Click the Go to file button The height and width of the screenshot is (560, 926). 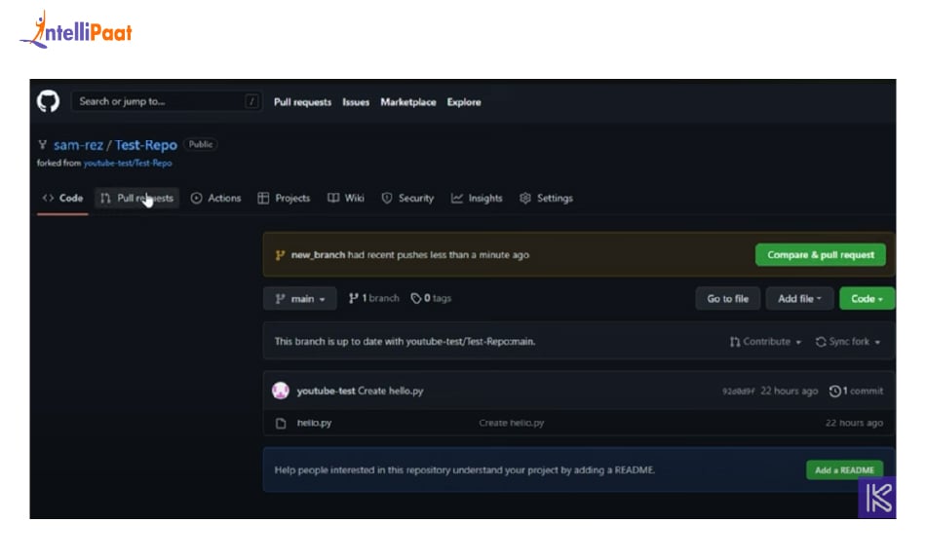pos(727,299)
